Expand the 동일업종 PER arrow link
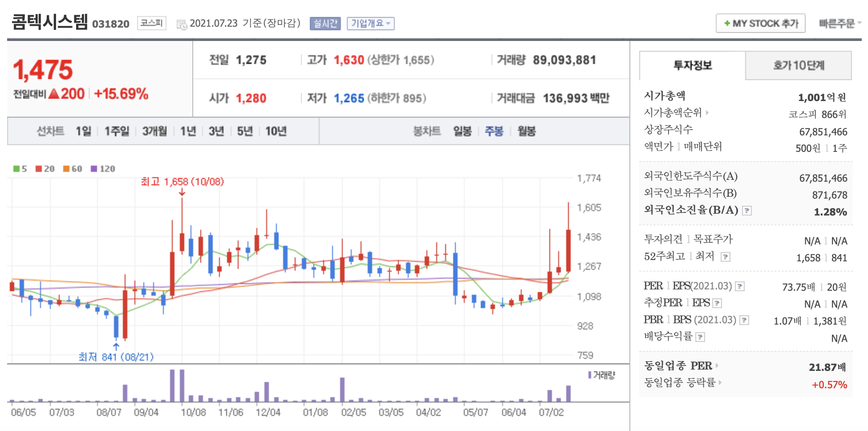 (x=717, y=366)
